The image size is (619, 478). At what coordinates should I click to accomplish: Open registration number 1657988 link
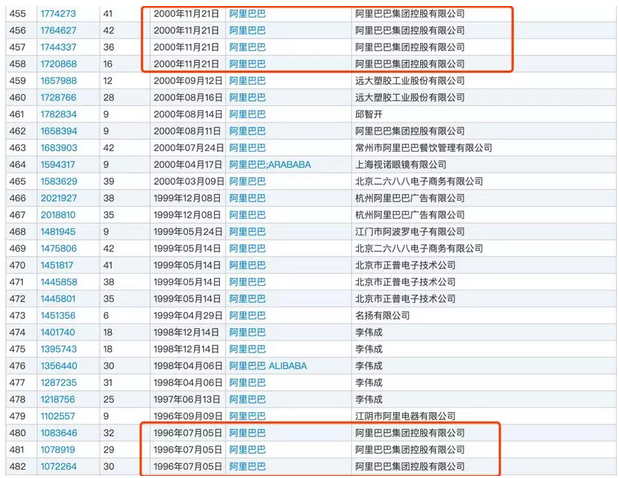tap(58, 81)
